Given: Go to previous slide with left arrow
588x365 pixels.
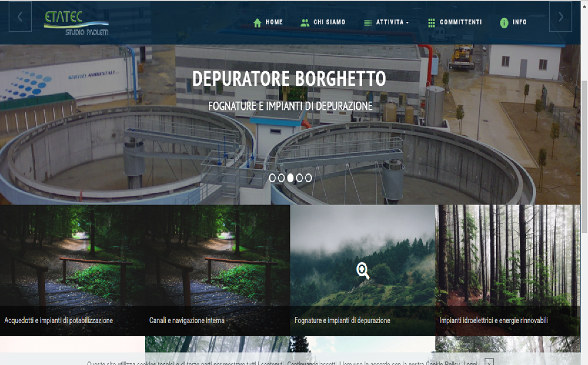Looking at the screenshot, I should [20, 17].
